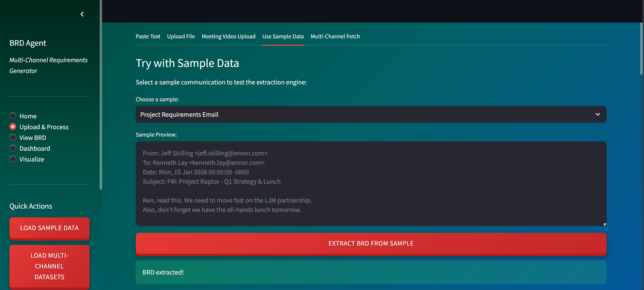Grab the preview text area resize handle
644x290 pixels.
605,224
